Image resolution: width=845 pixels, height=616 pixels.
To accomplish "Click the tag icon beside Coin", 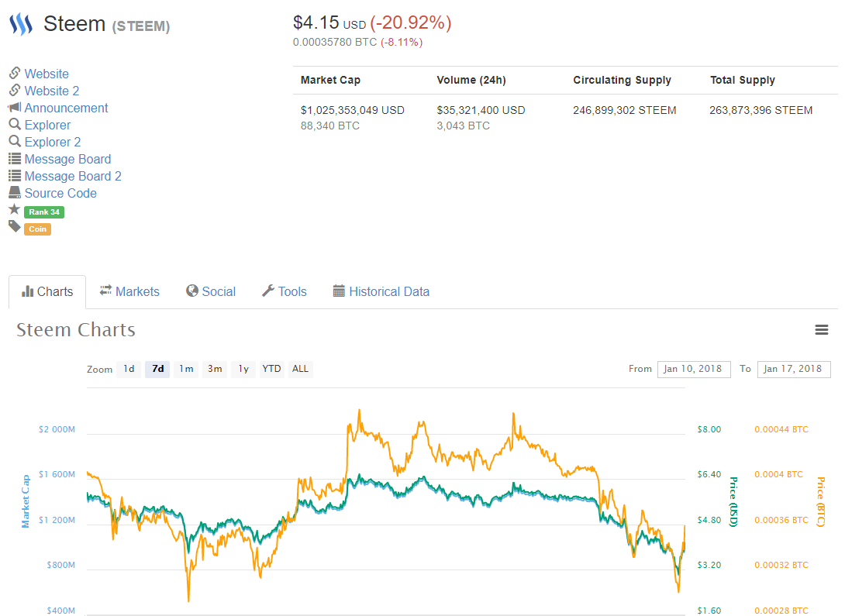I will coord(15,226).
